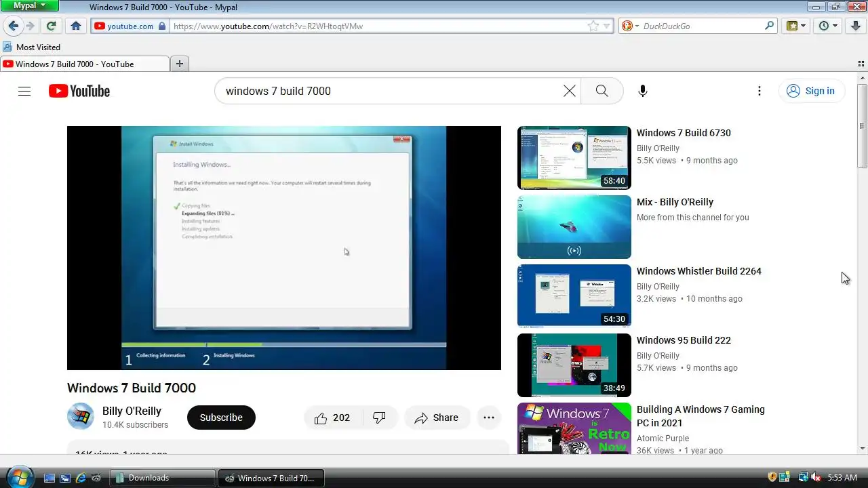
Task: Open Building A Windows 7 Gaming PC thumbnail
Action: 574,428
